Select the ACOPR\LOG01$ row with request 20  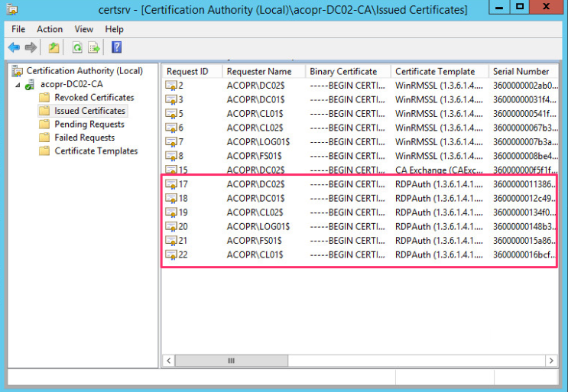pyautogui.click(x=360, y=227)
